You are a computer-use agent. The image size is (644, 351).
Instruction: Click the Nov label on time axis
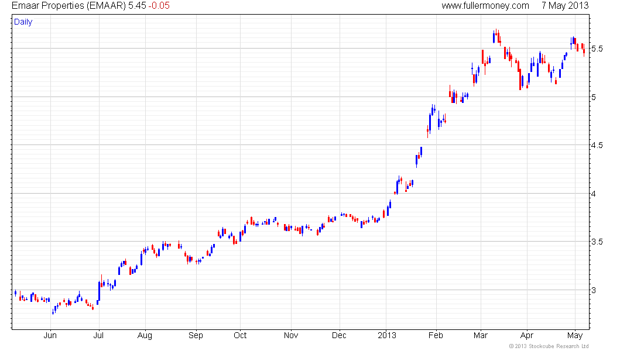(291, 335)
